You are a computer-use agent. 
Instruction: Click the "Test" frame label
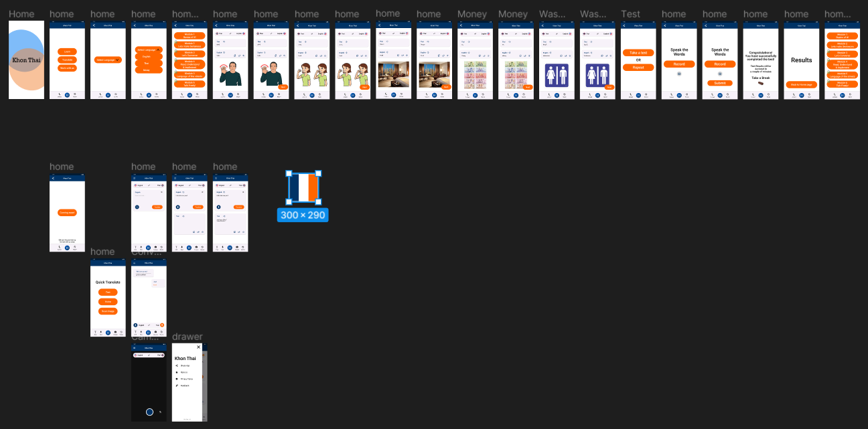coord(630,14)
